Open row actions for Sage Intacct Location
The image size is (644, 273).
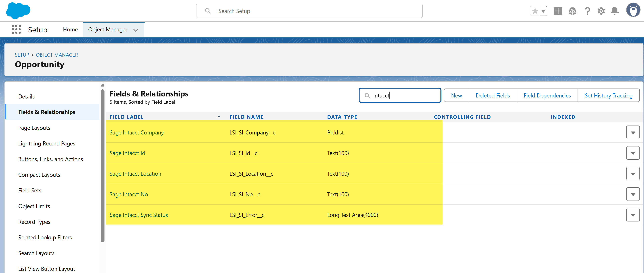pos(633,174)
